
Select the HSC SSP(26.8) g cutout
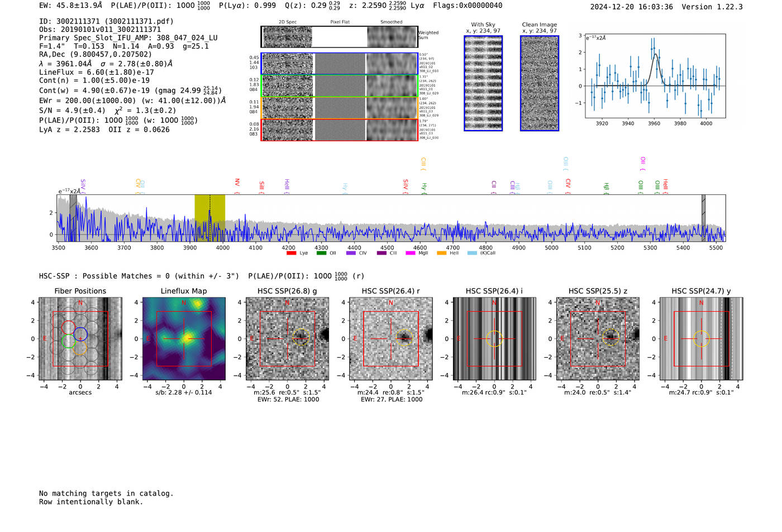[x=287, y=339]
